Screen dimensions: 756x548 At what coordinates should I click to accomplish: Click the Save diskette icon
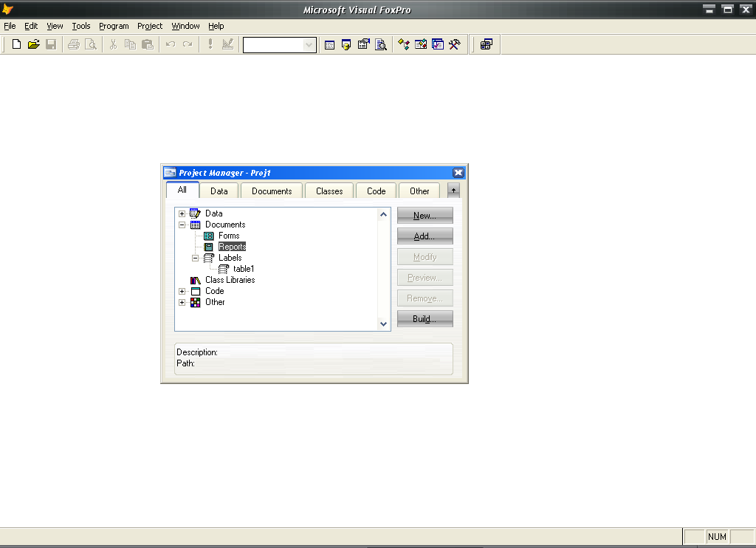(x=51, y=44)
